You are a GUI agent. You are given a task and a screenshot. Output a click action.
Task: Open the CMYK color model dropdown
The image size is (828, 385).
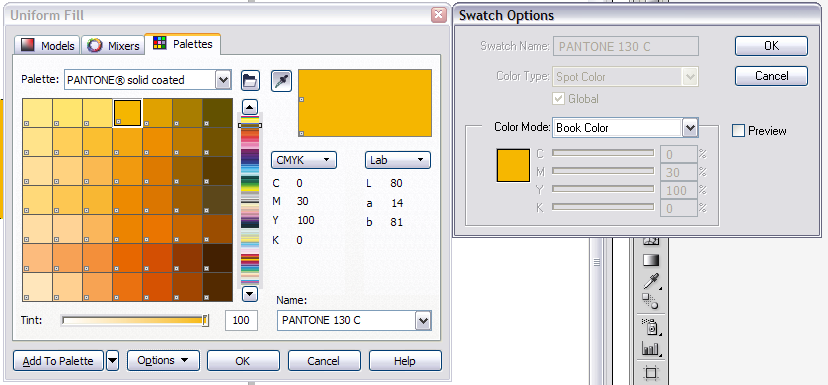point(304,160)
